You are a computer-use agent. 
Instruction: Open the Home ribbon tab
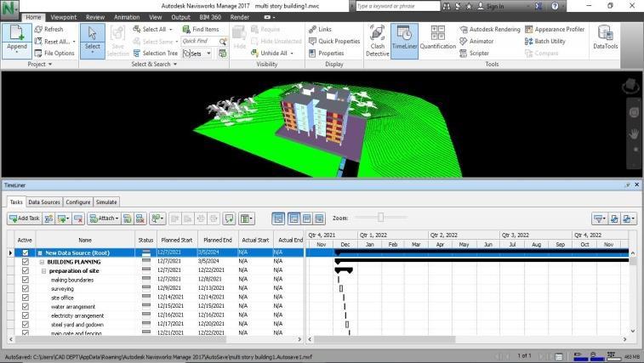pyautogui.click(x=33, y=17)
